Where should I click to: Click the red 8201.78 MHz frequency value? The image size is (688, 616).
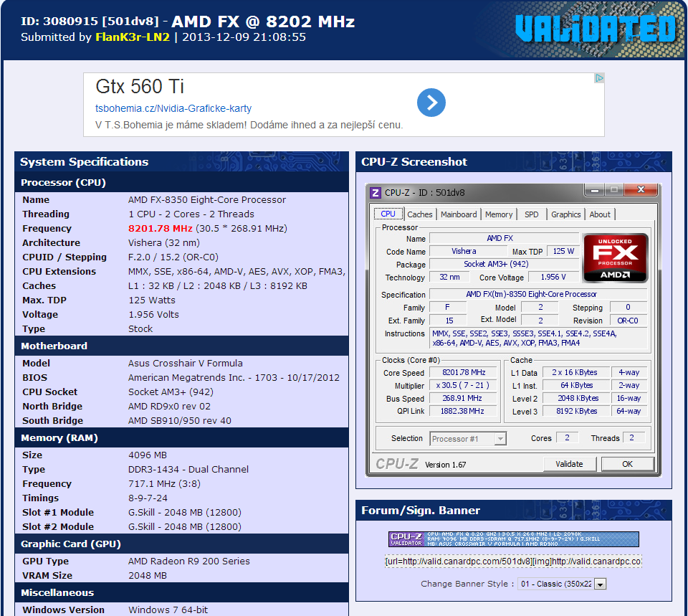point(160,228)
